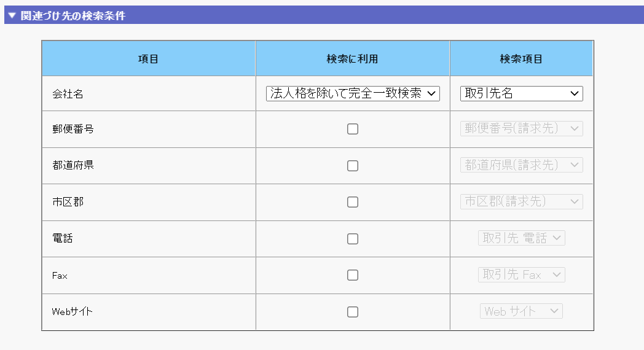Click the Web サイト search field dropdown

point(521,311)
